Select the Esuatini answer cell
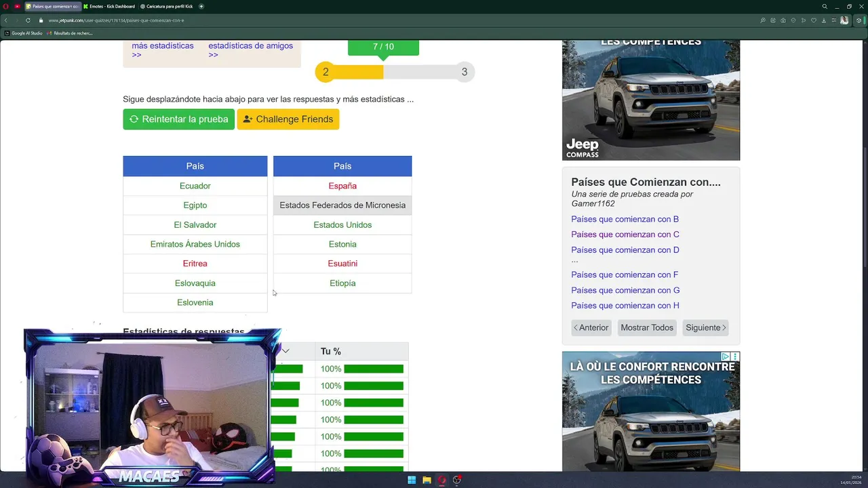This screenshot has width=868, height=488. [342, 264]
